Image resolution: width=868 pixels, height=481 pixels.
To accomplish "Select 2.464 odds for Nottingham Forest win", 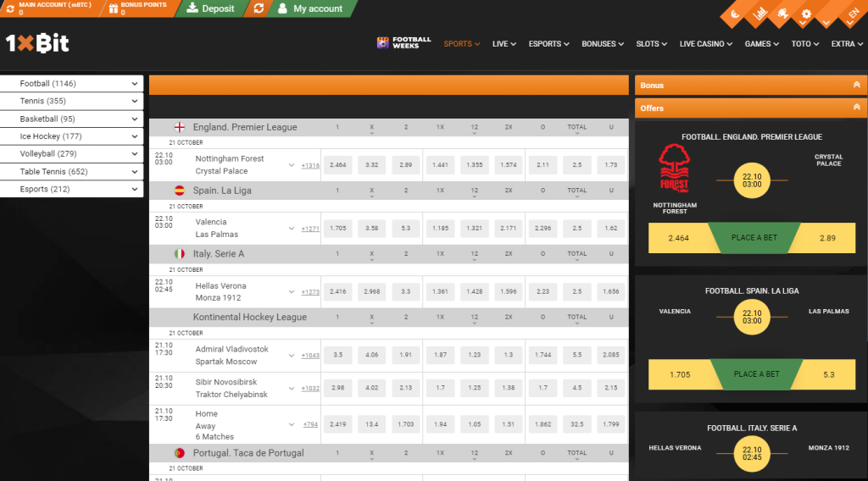I will coord(337,165).
